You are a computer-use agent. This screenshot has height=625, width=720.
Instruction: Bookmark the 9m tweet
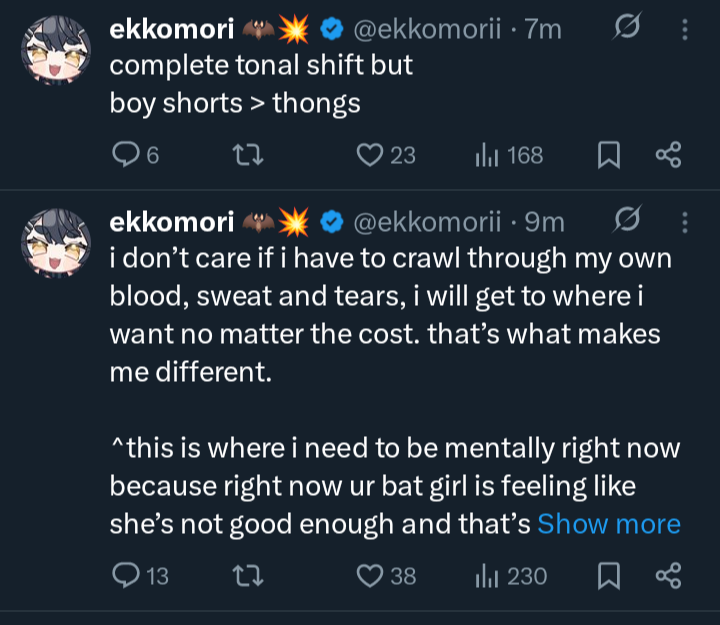(x=609, y=576)
